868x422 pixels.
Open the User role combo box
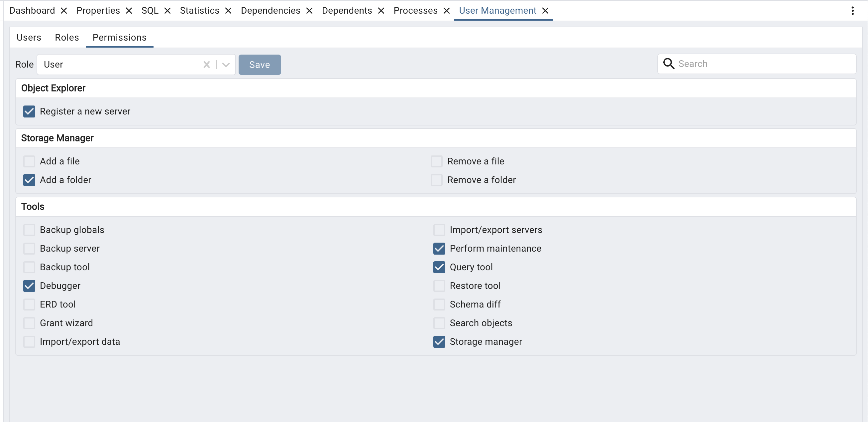[121, 65]
